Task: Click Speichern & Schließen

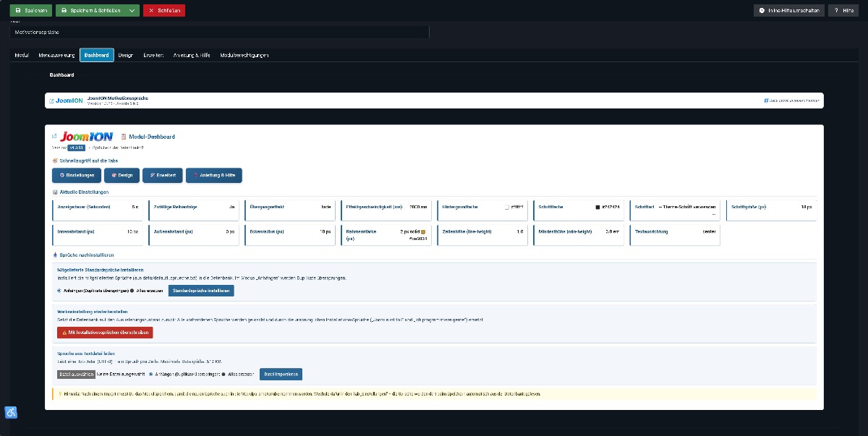Action: pyautogui.click(x=90, y=11)
